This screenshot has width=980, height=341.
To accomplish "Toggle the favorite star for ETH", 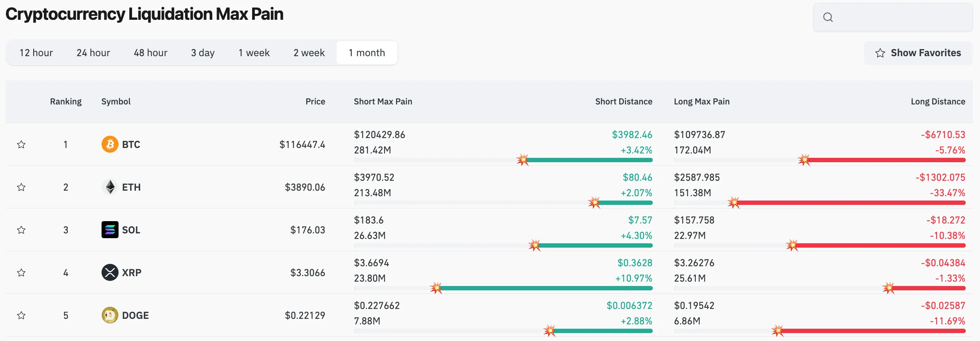I will pos(21,187).
